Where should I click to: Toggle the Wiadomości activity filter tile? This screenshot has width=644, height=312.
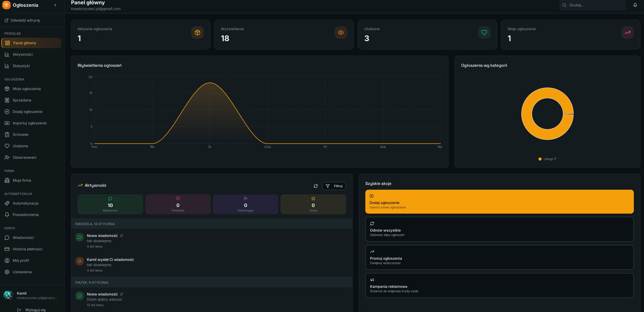pos(110,204)
